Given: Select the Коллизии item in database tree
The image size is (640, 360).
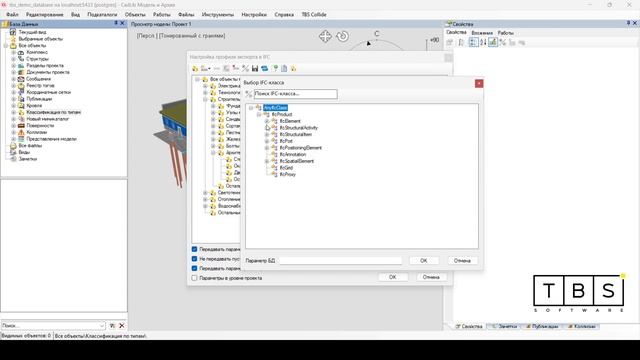Looking at the screenshot, I should point(37,132).
